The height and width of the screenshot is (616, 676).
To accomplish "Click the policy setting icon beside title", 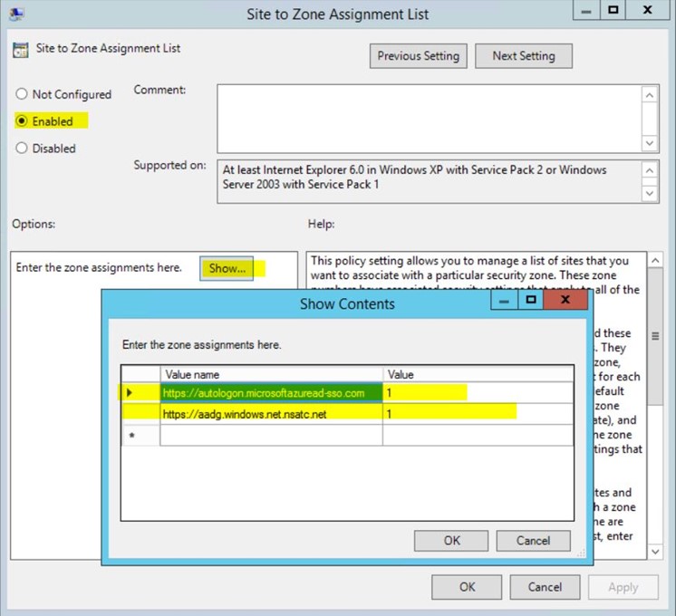I will 20,50.
